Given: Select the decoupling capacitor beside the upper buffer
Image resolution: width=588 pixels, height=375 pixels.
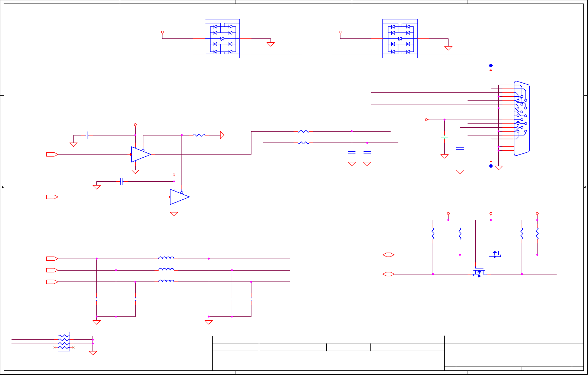Looking at the screenshot, I should pyautogui.click(x=87, y=135).
